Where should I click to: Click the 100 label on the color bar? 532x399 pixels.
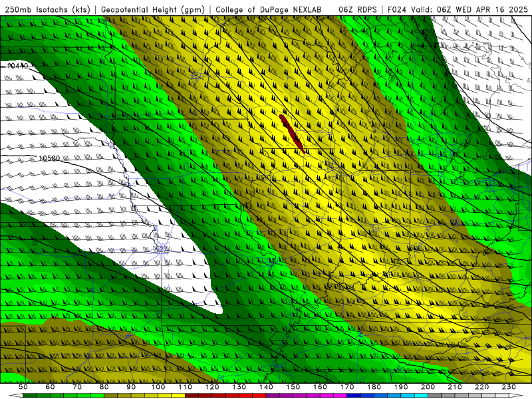(x=158, y=387)
